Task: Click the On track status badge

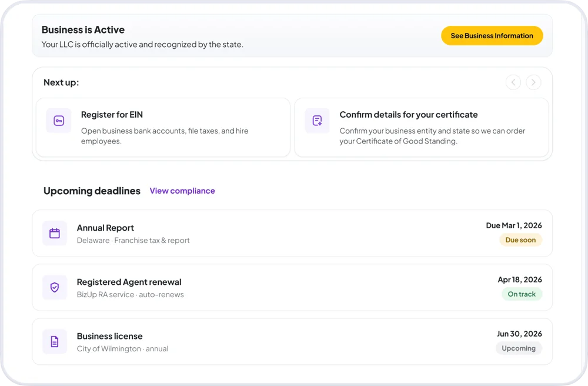Action: (x=522, y=294)
